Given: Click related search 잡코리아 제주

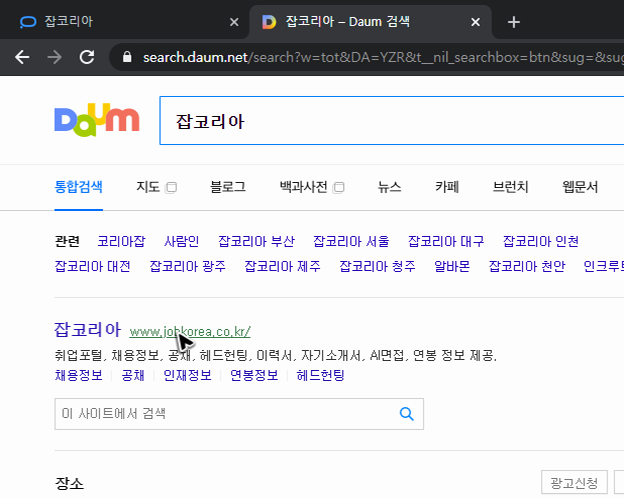Looking at the screenshot, I should point(282,266).
